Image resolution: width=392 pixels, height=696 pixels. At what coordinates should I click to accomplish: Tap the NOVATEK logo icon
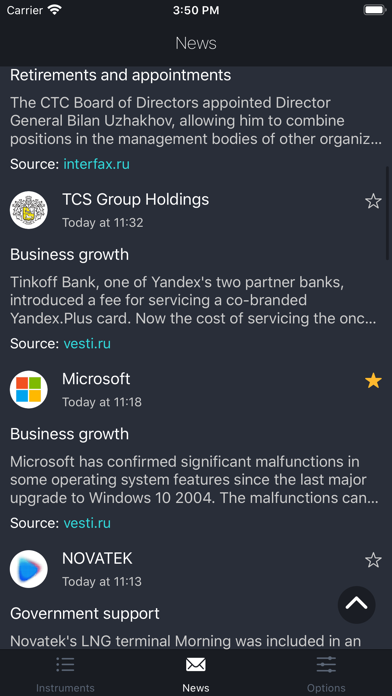(29, 569)
